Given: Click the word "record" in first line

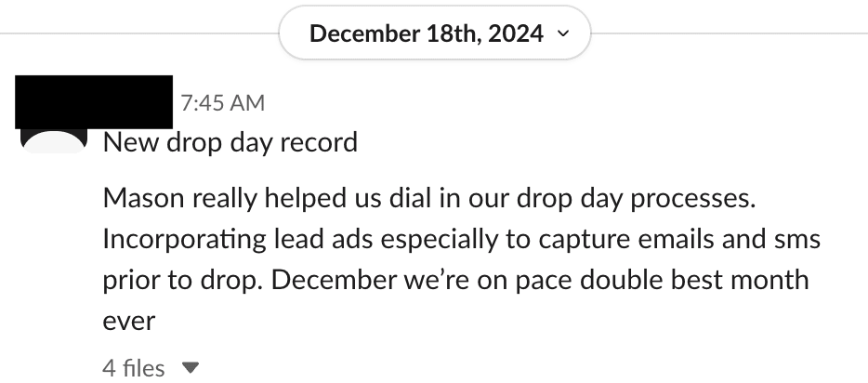Looking at the screenshot, I should tap(319, 143).
